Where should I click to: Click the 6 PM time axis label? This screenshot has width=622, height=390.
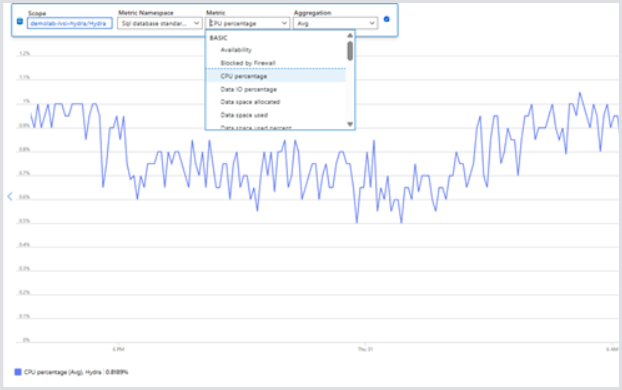tap(118, 349)
